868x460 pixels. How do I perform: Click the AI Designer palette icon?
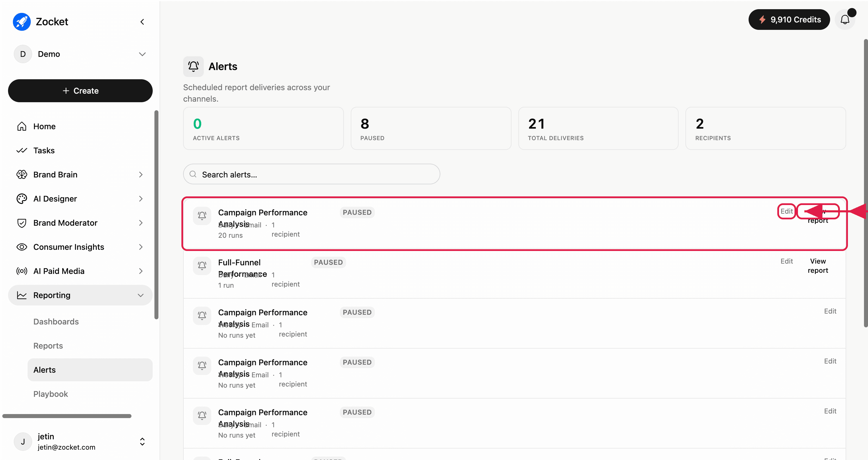22,199
